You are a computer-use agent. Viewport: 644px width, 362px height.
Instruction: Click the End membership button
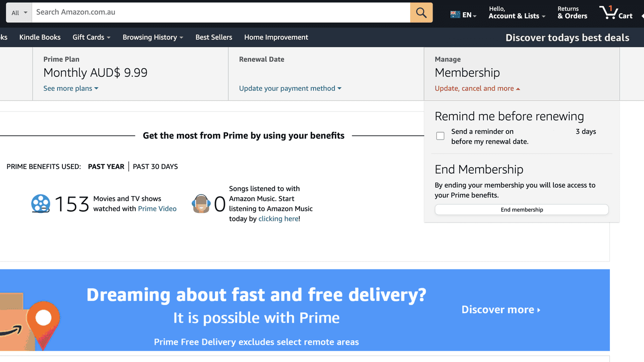[x=522, y=209]
